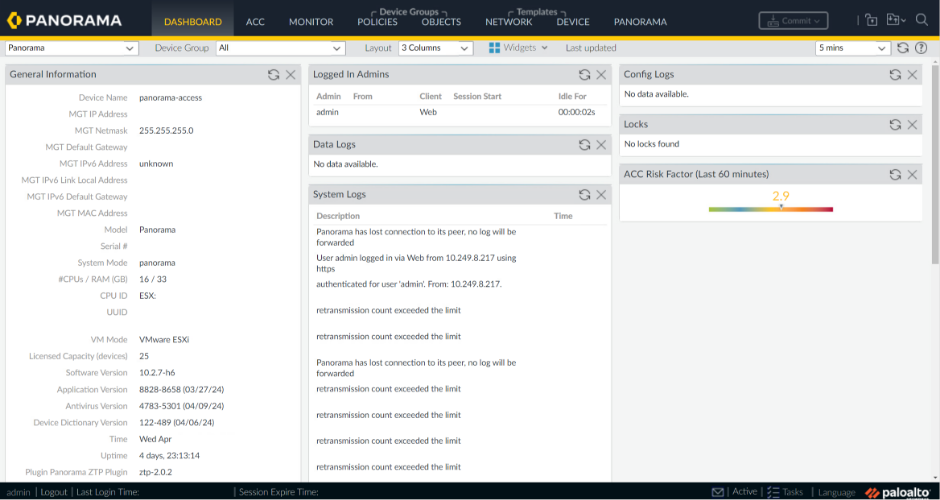Click the Panorama logo

coord(64,20)
